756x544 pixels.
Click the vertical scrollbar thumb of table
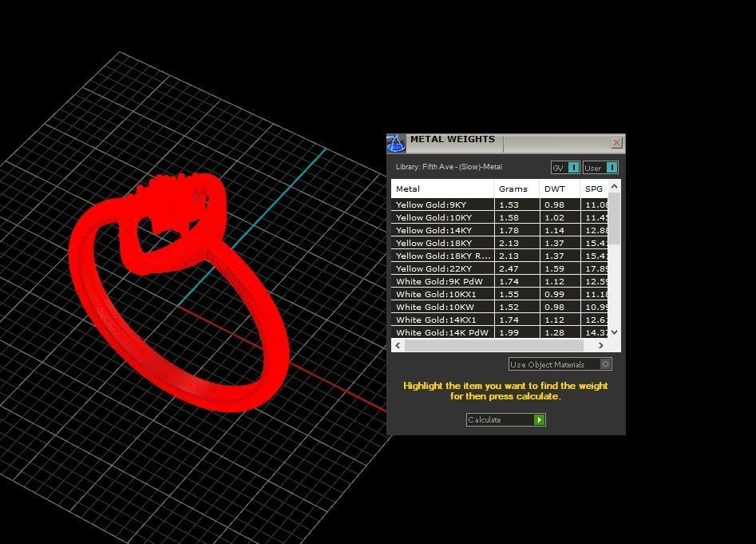tap(614, 218)
